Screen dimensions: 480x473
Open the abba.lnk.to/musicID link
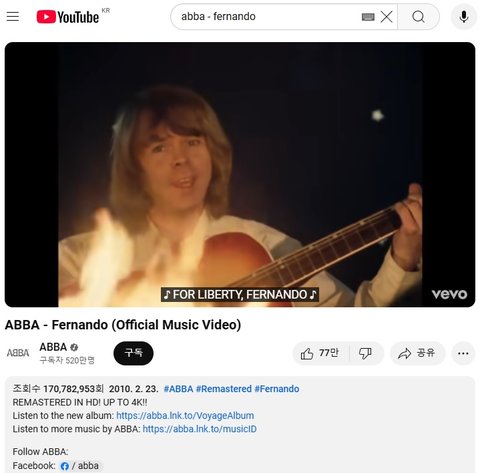tap(200, 429)
